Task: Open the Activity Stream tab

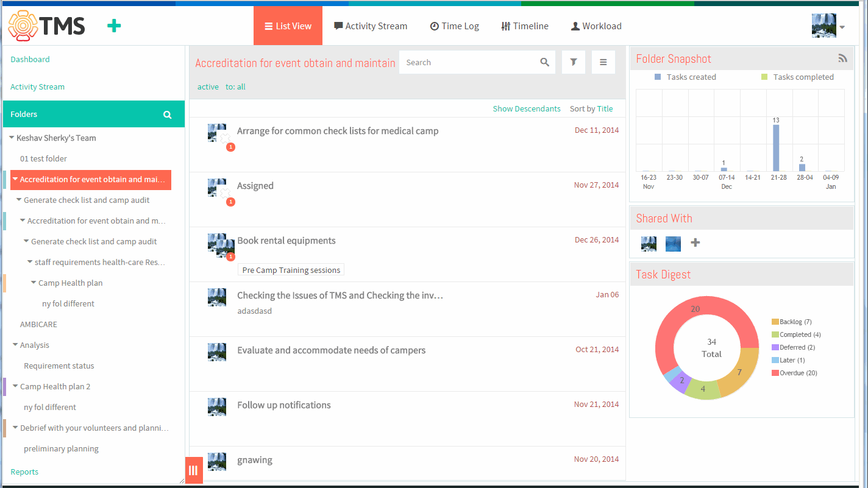Action: (371, 26)
